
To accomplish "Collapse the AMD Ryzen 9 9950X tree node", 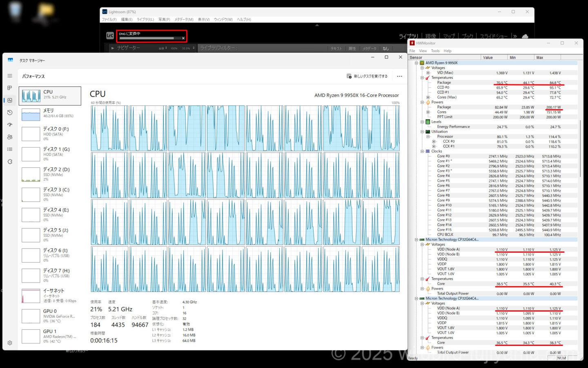I will click(416, 63).
